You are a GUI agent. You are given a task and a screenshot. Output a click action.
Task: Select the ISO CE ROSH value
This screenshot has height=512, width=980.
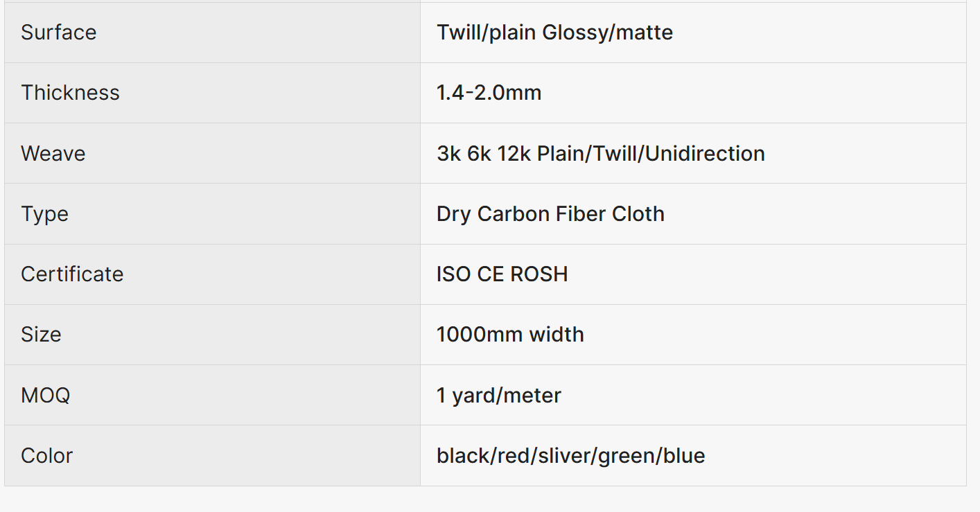pyautogui.click(x=502, y=274)
